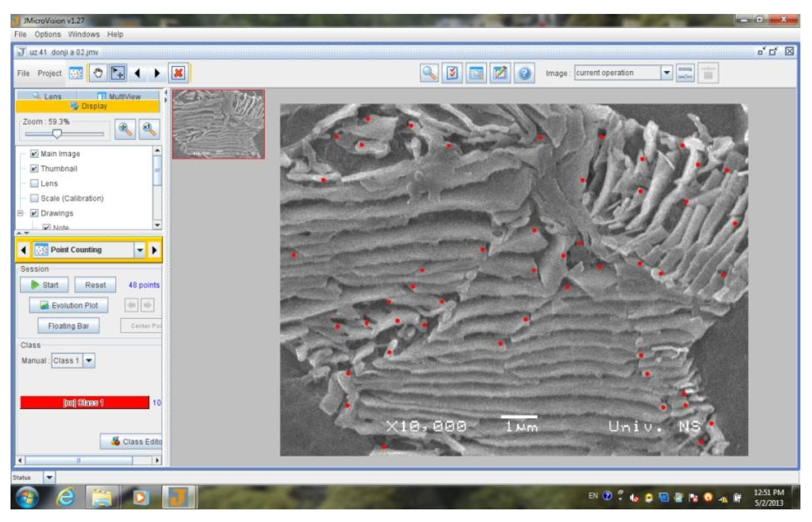The height and width of the screenshot is (522, 812).
Task: Select the pointer selection tool
Action: click(118, 73)
